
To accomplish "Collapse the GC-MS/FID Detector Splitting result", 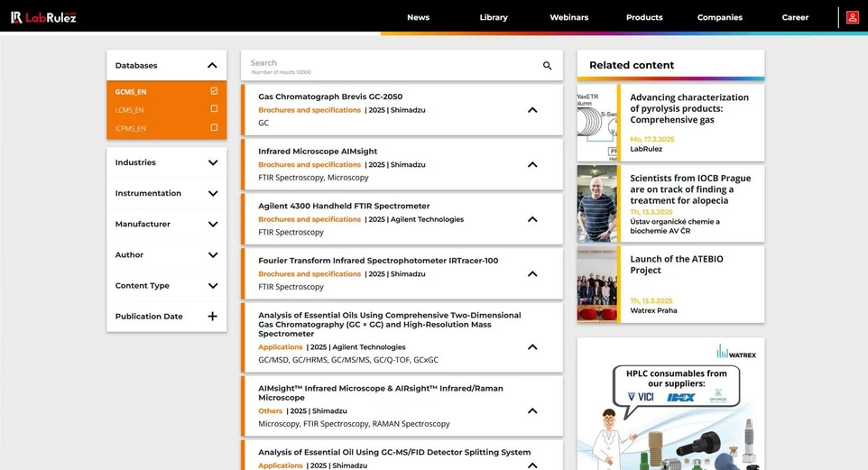I will coord(532,465).
